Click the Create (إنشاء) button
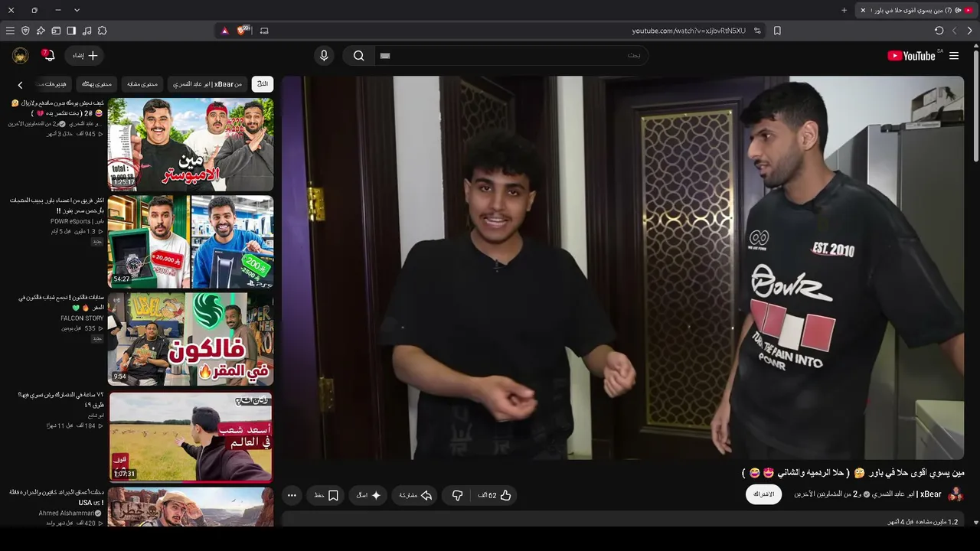The width and height of the screenshot is (980, 551). pos(85,56)
